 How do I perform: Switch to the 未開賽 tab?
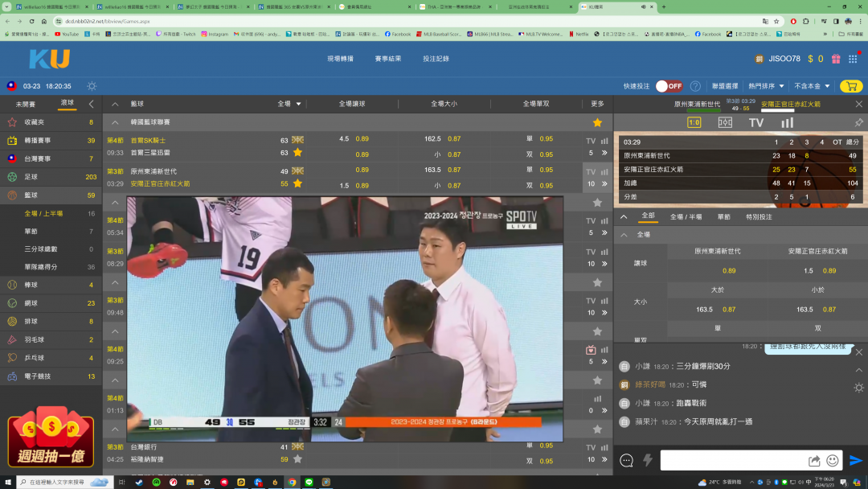[26, 104]
